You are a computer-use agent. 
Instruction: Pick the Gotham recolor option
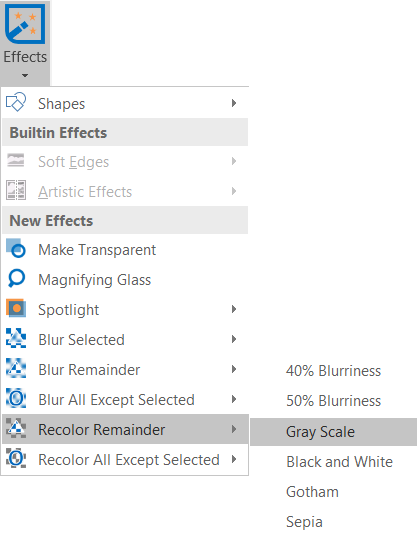(x=312, y=492)
